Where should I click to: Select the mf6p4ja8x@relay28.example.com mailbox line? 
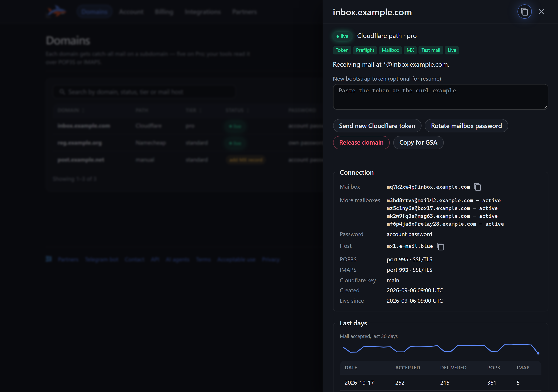click(445, 224)
